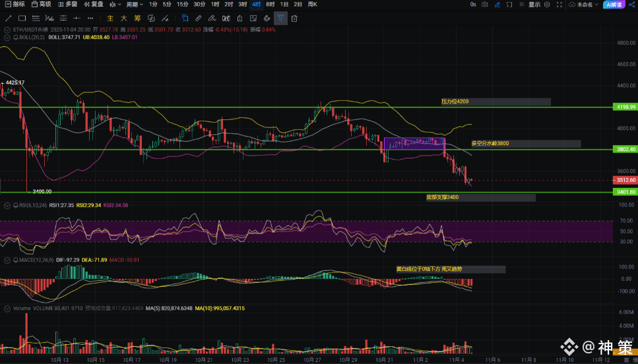Open the 周期 period dropdown
Screen dimensions: 638x364
pos(135,5)
